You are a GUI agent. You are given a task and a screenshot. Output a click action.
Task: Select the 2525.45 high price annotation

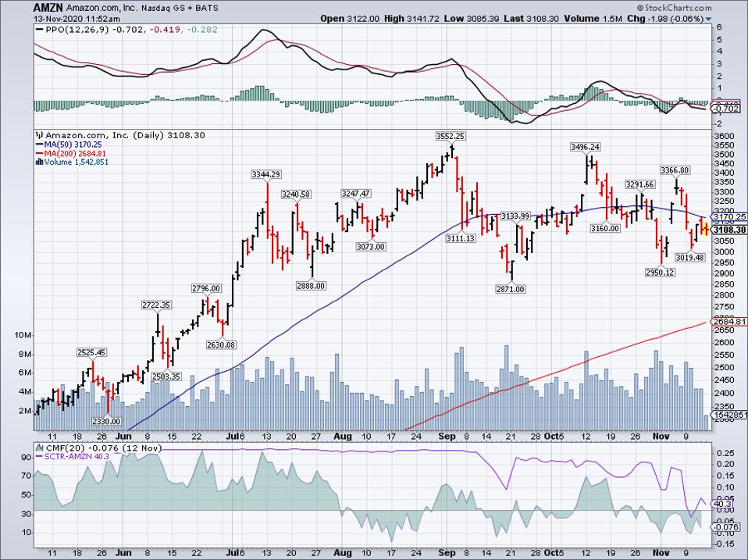91,352
